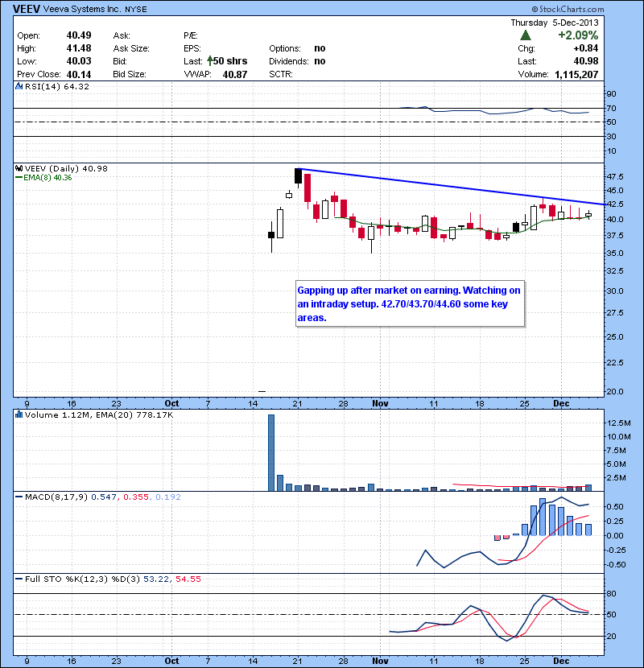Click the Open value 40.49

79,35
